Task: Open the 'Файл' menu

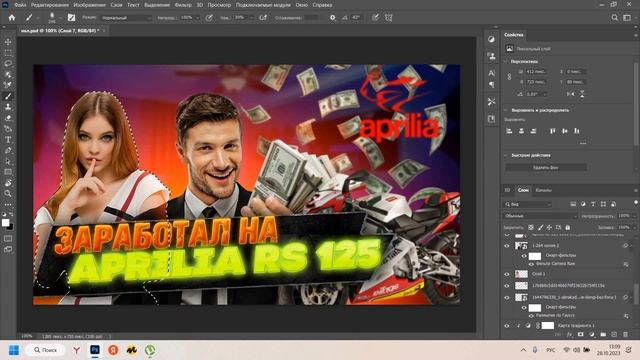Action: [x=20, y=5]
